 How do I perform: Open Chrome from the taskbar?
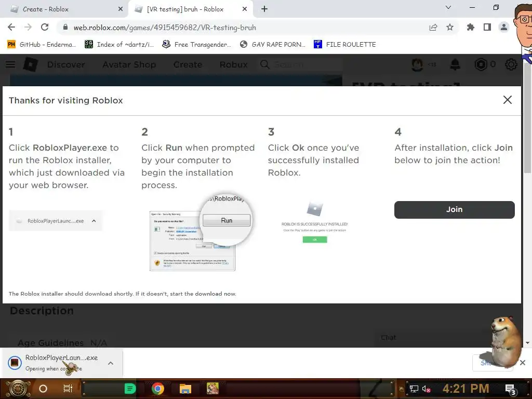click(x=158, y=389)
